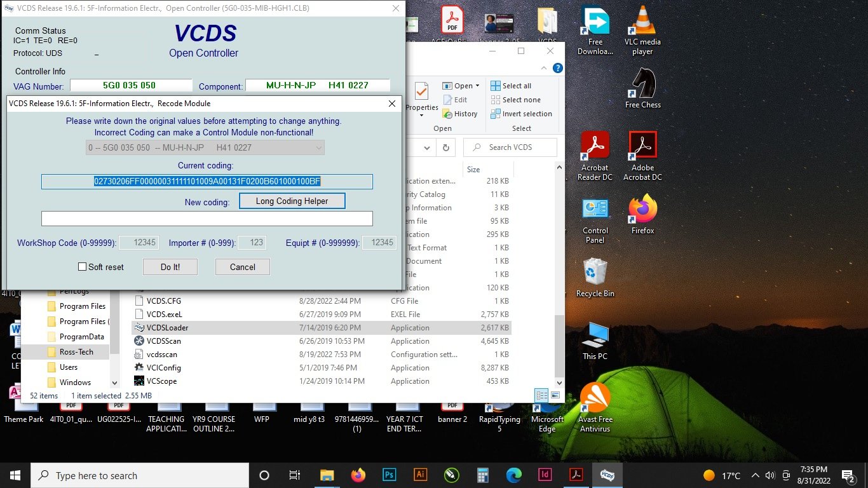Click the VCDS icon on the taskbar
Screen dimensions: 868x488
(607, 475)
